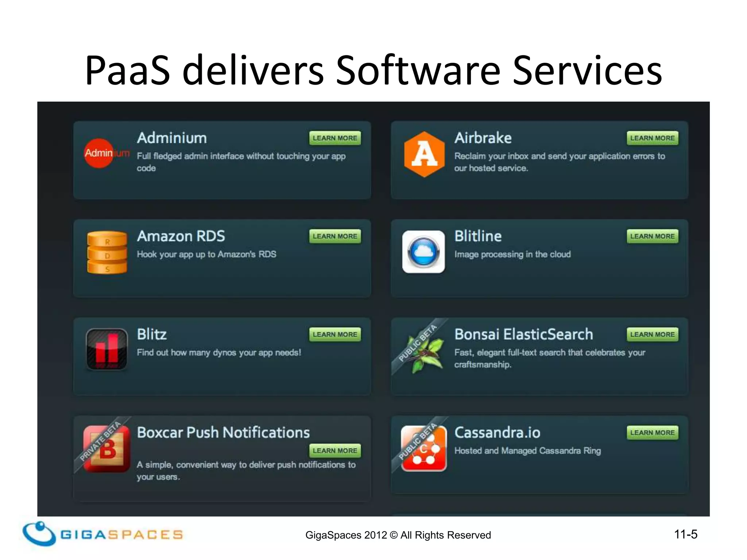Click the Blitline cloud icon
The image size is (747, 560).
(423, 252)
